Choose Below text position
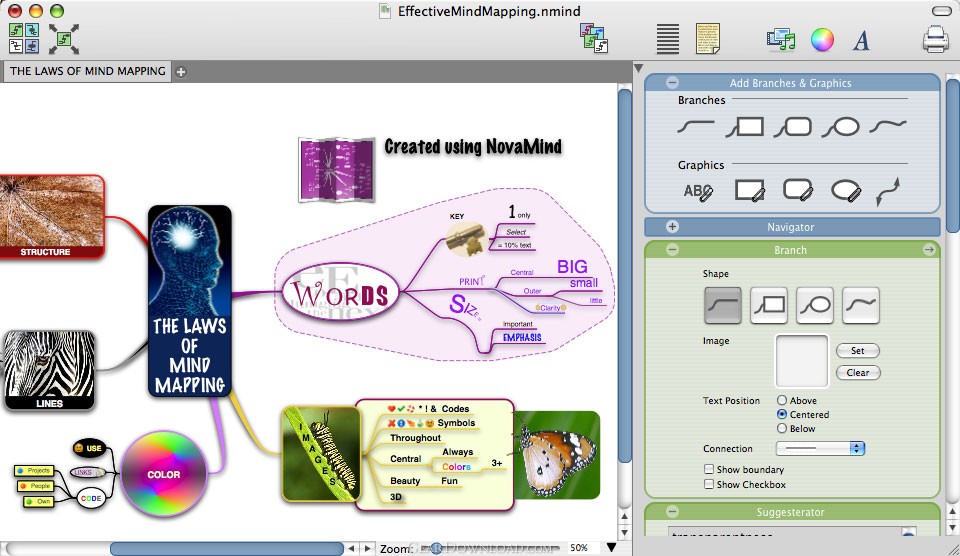Viewport: 960px width, 556px height. (782, 428)
